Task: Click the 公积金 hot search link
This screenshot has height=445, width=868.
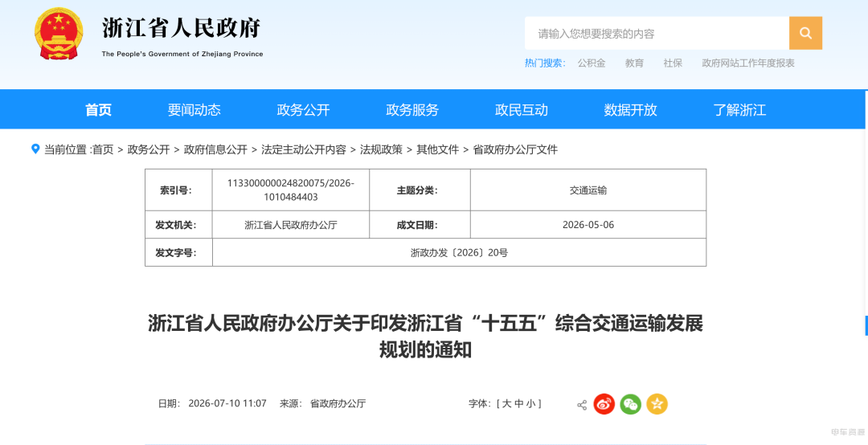Action: [x=592, y=63]
